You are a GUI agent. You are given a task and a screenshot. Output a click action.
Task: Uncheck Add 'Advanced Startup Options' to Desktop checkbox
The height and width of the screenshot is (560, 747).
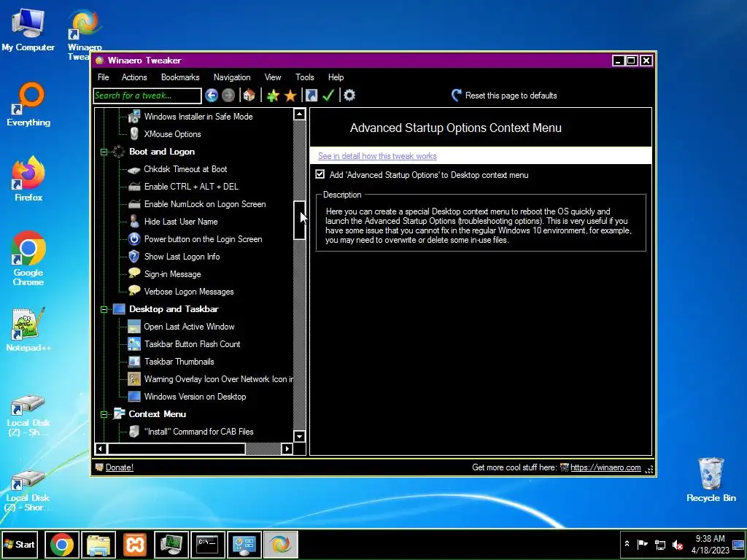point(320,174)
